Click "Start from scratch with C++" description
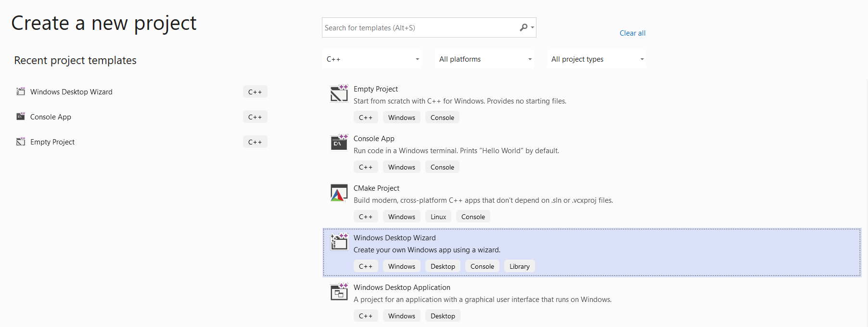The image size is (868, 327). coord(460,101)
